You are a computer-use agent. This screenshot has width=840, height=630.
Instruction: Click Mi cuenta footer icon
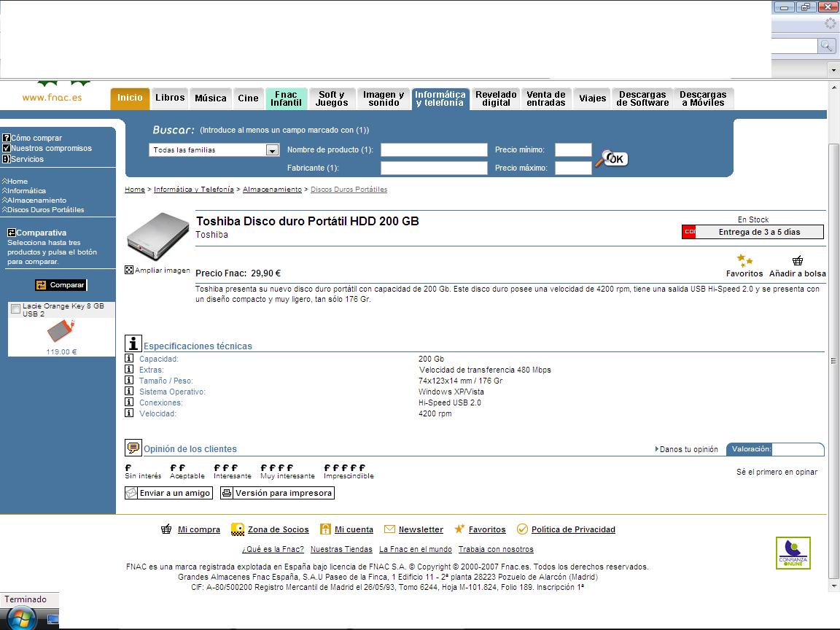pos(325,529)
